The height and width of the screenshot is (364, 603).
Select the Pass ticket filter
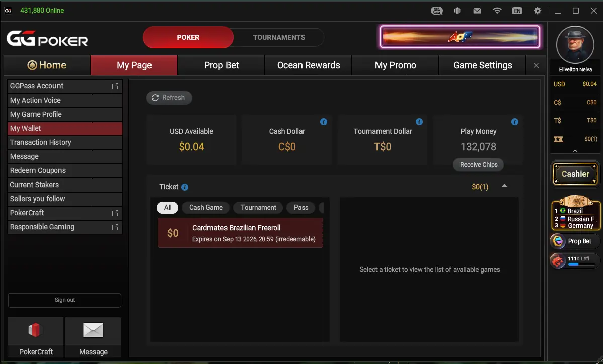pyautogui.click(x=300, y=207)
